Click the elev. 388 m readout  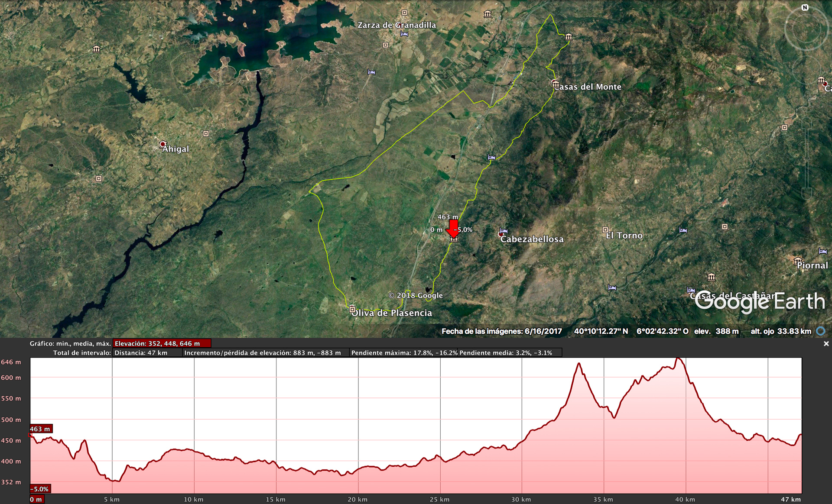point(716,331)
